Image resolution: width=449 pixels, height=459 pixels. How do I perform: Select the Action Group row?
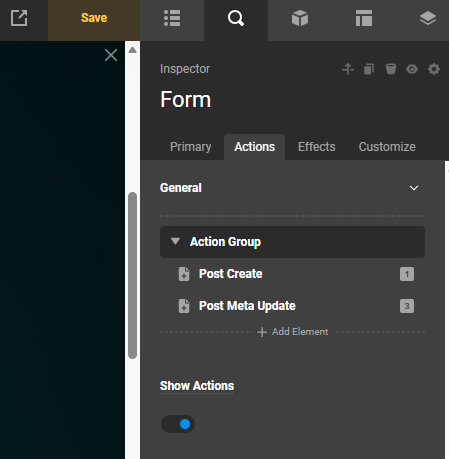pos(292,242)
